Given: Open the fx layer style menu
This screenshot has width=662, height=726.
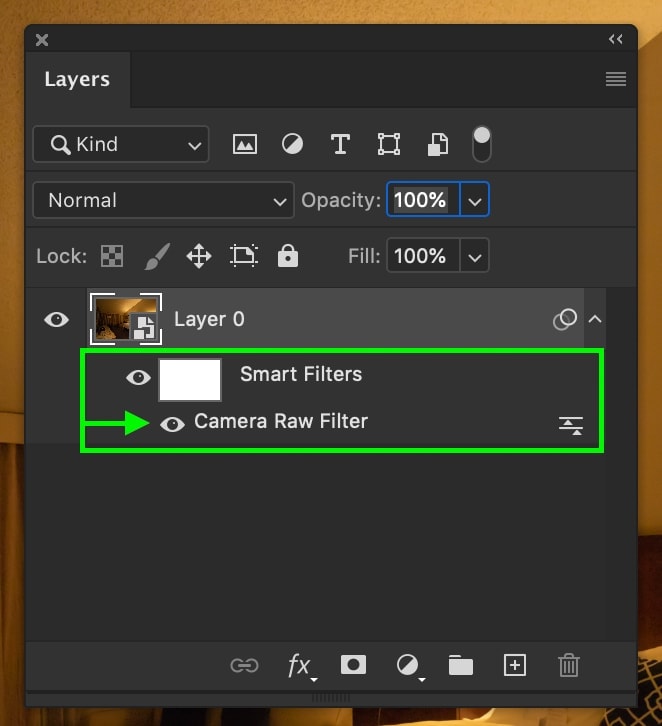Looking at the screenshot, I should tap(301, 666).
